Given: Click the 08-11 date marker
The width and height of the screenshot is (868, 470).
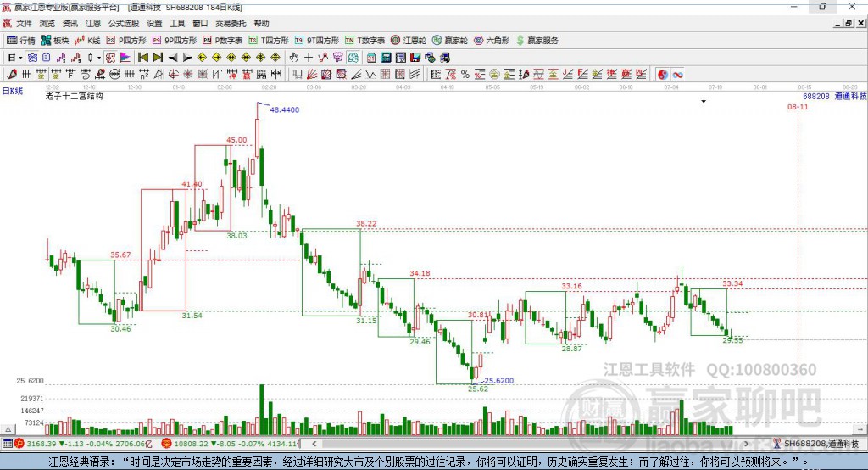Looking at the screenshot, I should [798, 106].
